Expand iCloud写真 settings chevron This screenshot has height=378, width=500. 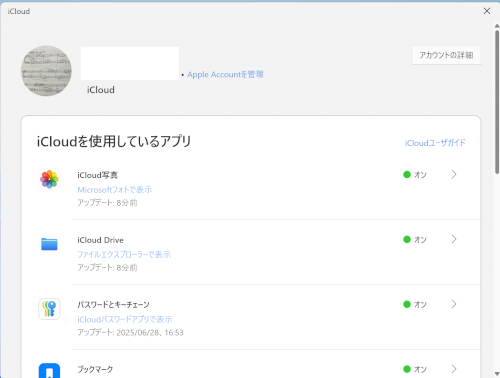coord(454,174)
